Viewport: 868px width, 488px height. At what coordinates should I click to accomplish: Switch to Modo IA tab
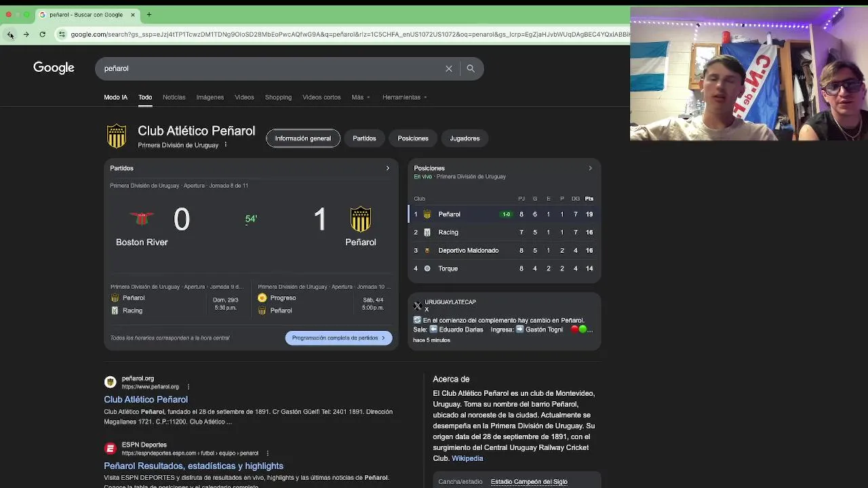pos(115,97)
